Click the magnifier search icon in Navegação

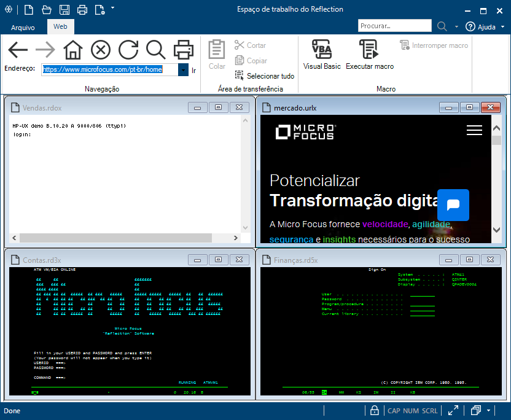coord(155,50)
